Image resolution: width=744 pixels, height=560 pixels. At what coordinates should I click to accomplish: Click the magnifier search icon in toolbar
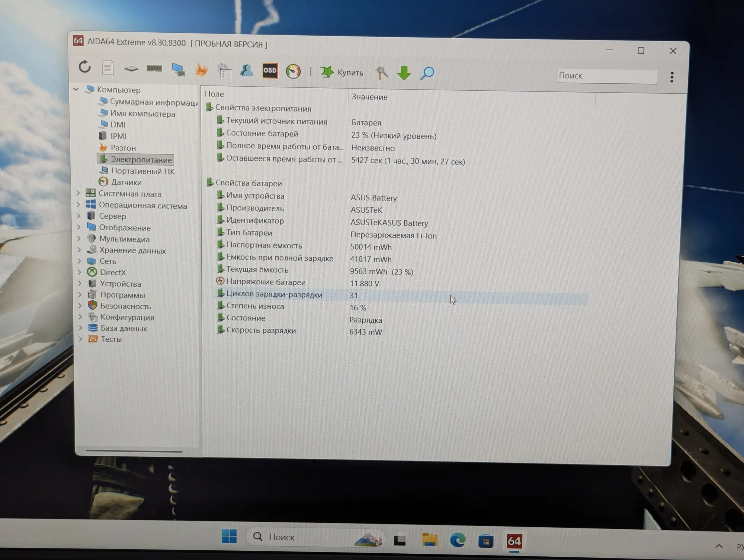[427, 73]
